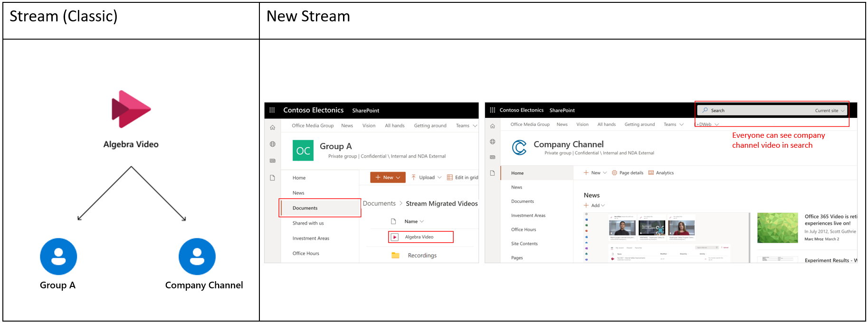Image resolution: width=868 pixels, height=323 pixels.
Task: Expand Teams menu in Group A navigation
Action: pos(475,126)
